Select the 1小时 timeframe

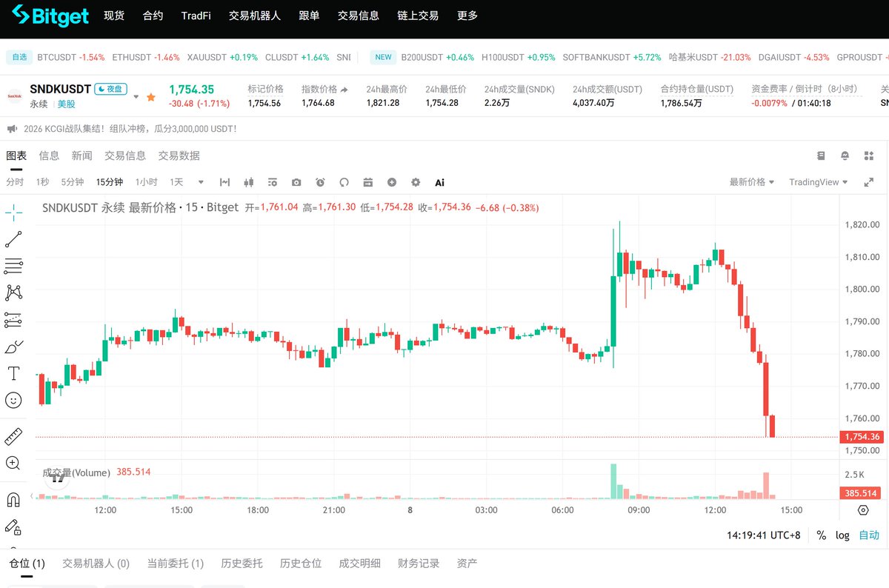(x=146, y=182)
